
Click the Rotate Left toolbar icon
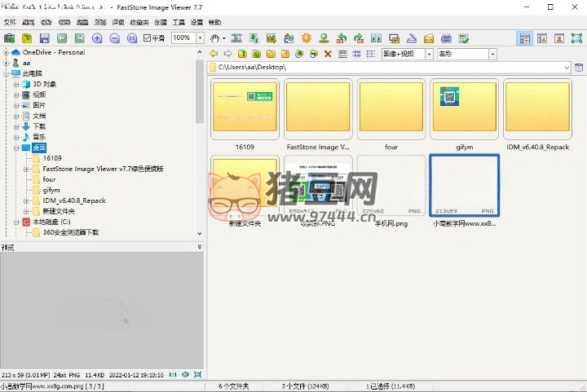click(341, 38)
